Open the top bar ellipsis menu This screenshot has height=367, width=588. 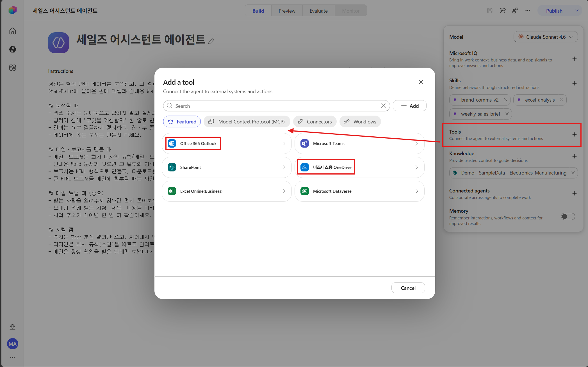528,11
